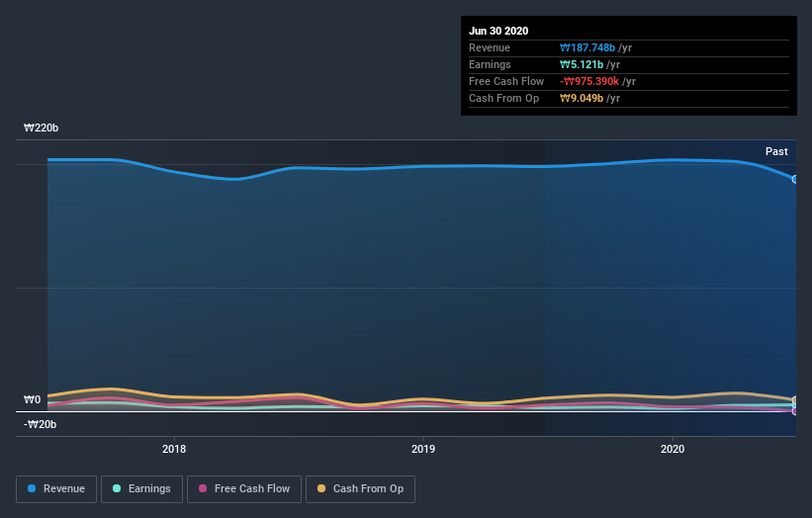This screenshot has width=812, height=518.
Task: Select the Revenue data point on Jun 30 2020
Action: [795, 179]
